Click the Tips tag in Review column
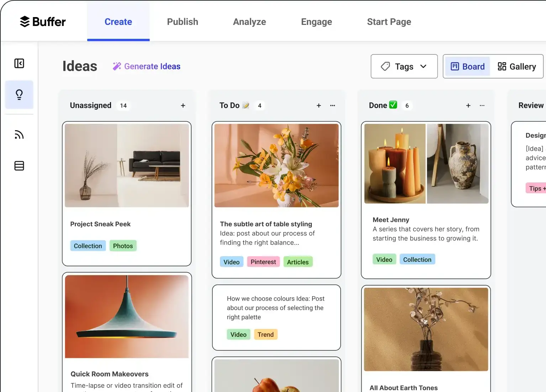 tap(536, 188)
